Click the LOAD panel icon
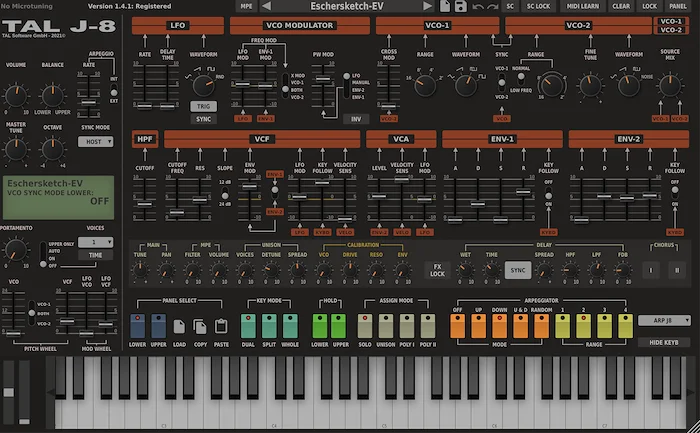The image size is (700, 433). point(179,326)
